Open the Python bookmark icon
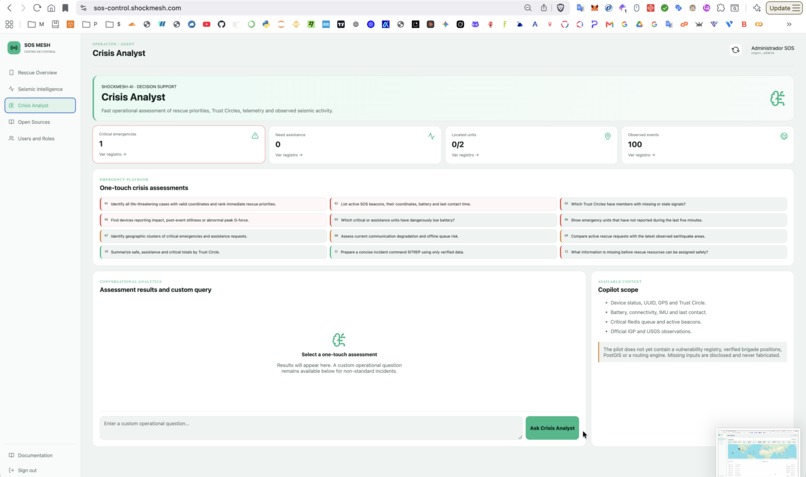The height and width of the screenshot is (477, 806). [x=266, y=24]
